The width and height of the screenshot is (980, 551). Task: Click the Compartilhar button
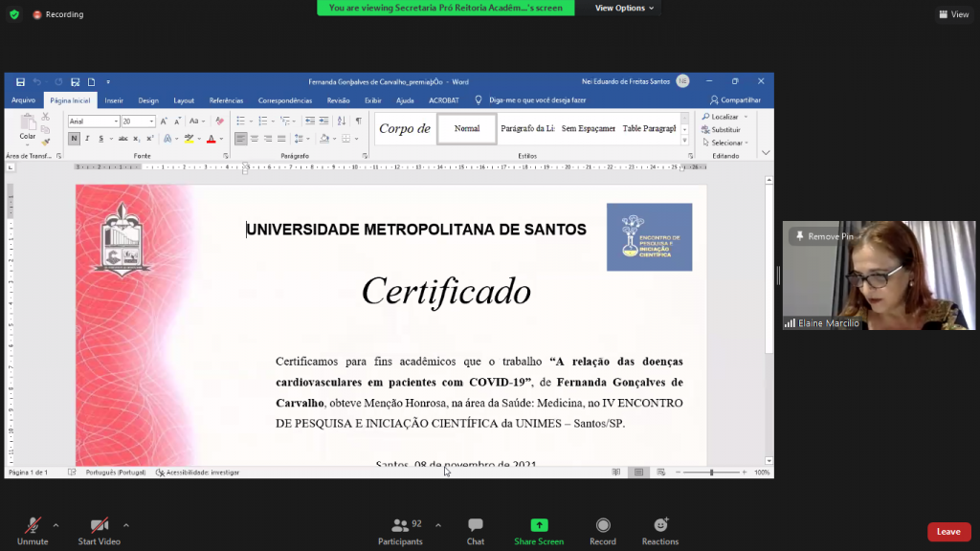click(x=736, y=99)
